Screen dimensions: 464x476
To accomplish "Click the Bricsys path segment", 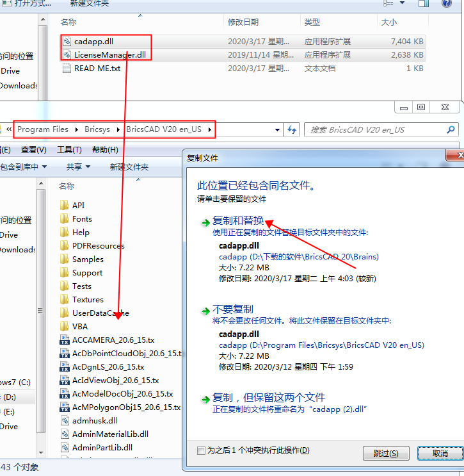I will (x=97, y=129).
